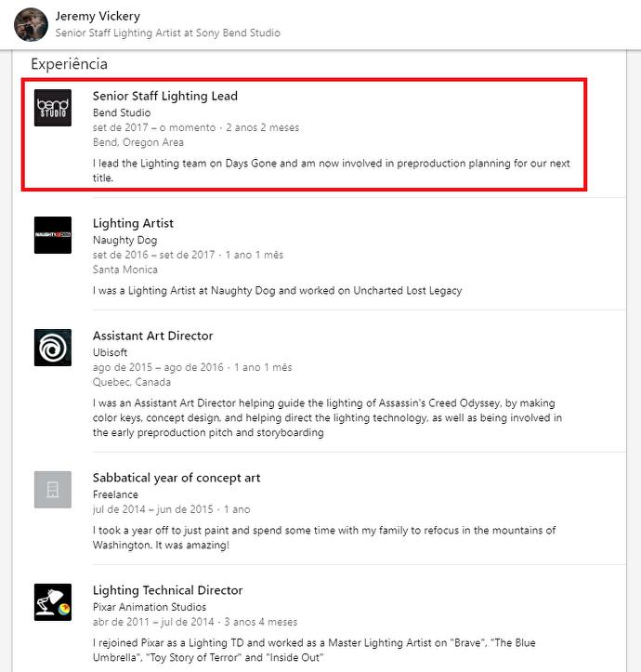This screenshot has height=672, width=641.
Task: Open the Ubisoft swirl logo
Action: tap(53, 348)
